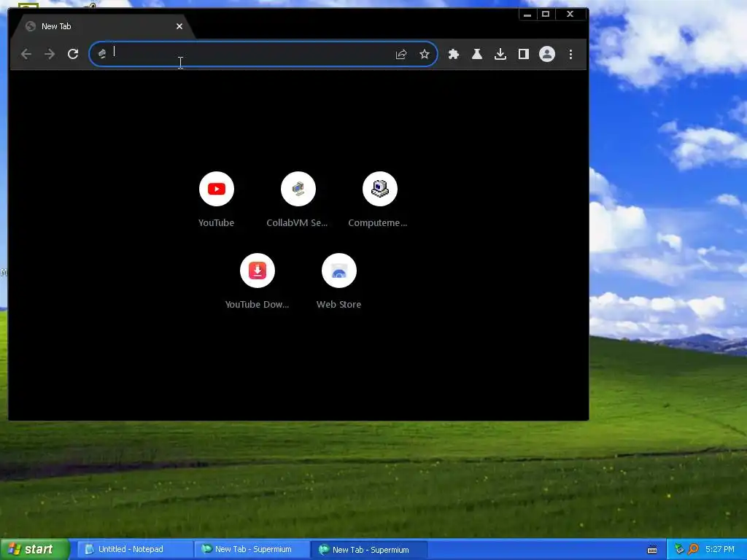Open the on-screen keyboard taskbar icon
The image size is (747, 560).
point(652,550)
